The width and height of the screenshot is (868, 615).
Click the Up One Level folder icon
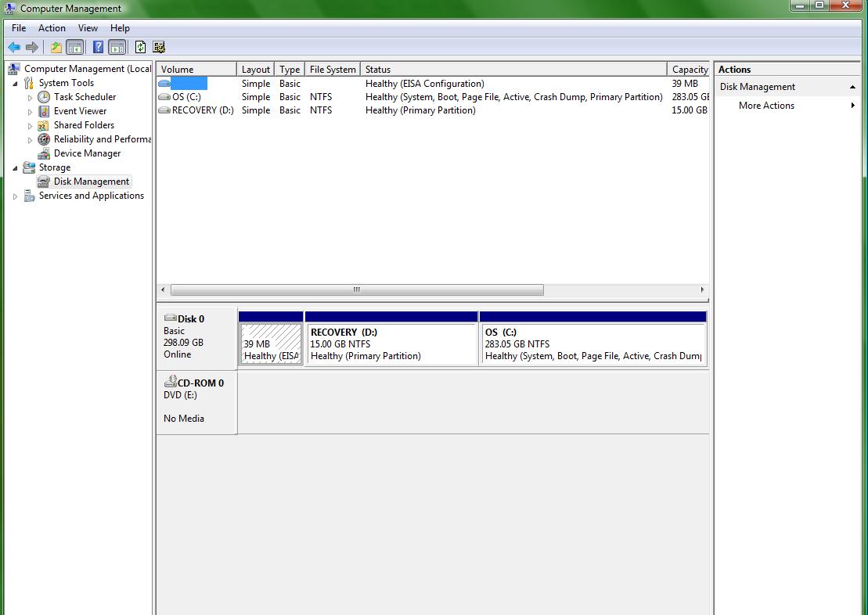pyautogui.click(x=56, y=47)
